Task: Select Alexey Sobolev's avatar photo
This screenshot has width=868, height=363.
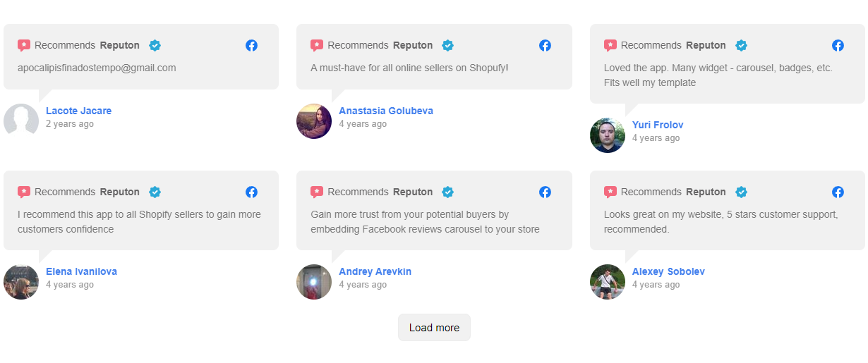Action: [608, 282]
